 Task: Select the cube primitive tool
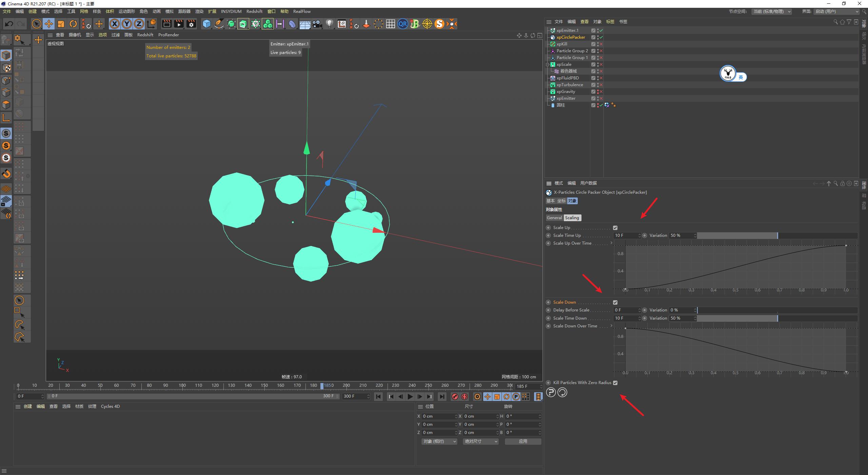(x=207, y=24)
